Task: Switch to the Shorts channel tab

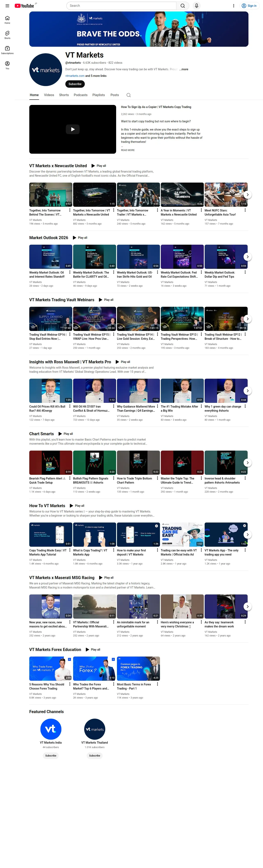Action: pos(64,95)
